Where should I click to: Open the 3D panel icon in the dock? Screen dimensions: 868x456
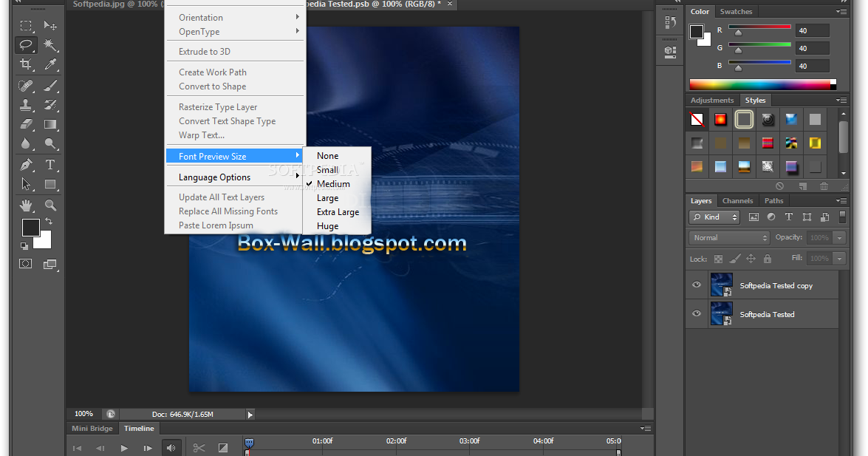[670, 52]
